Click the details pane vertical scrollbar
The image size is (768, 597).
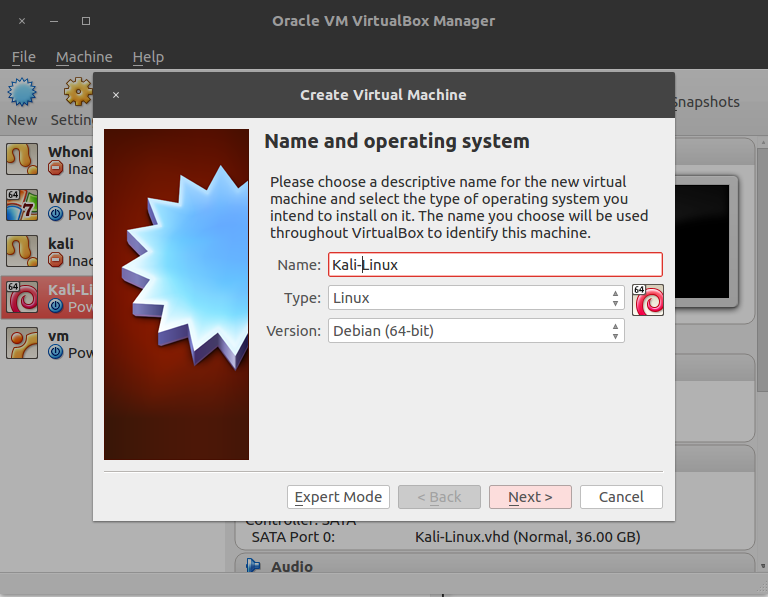click(x=762, y=269)
